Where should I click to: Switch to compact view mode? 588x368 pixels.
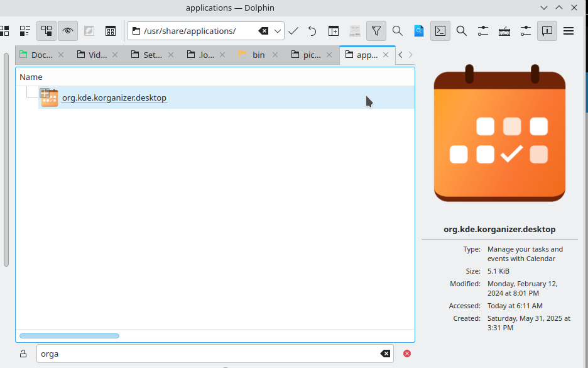(x=25, y=31)
